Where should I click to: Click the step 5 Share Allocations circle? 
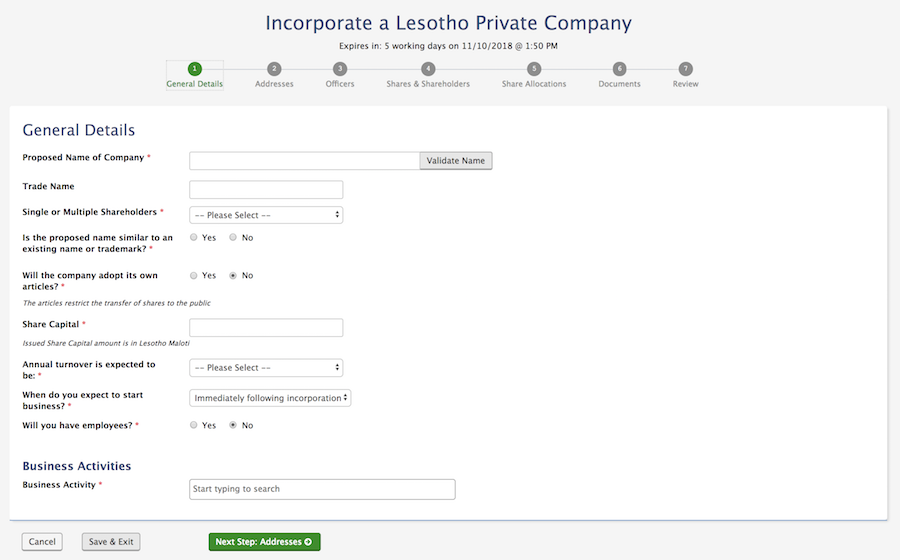click(x=534, y=69)
